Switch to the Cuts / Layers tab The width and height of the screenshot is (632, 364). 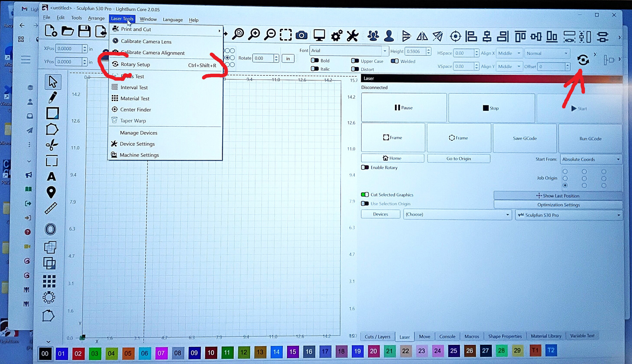click(x=377, y=336)
